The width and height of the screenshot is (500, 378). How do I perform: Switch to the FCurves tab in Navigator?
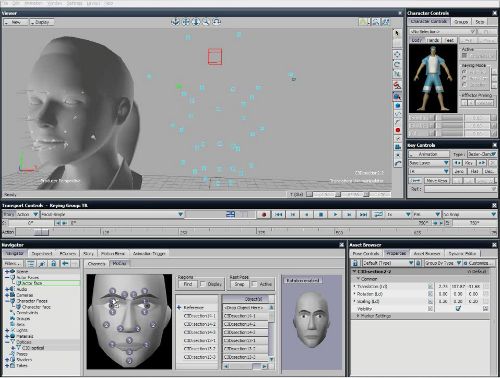68,254
